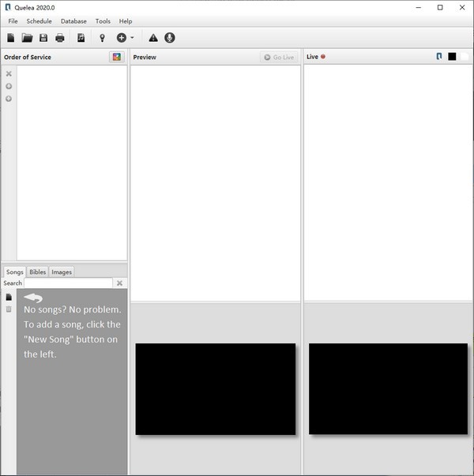The image size is (474, 476).
Task: Print the schedule using the printer icon
Action: [x=60, y=38]
